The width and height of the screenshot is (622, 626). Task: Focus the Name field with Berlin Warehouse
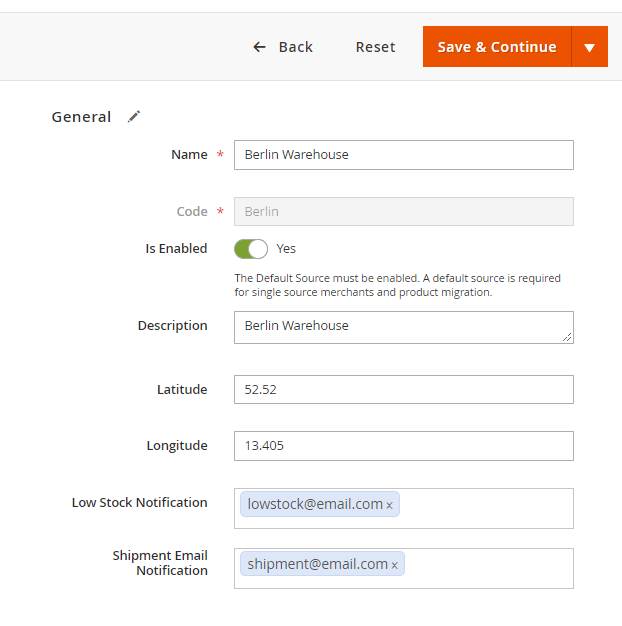pyautogui.click(x=403, y=155)
